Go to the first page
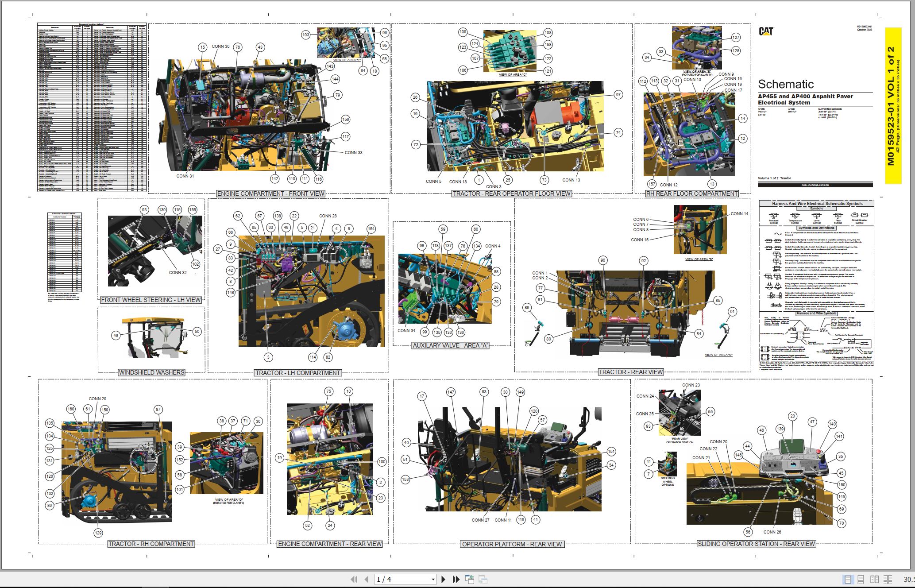 (354, 579)
